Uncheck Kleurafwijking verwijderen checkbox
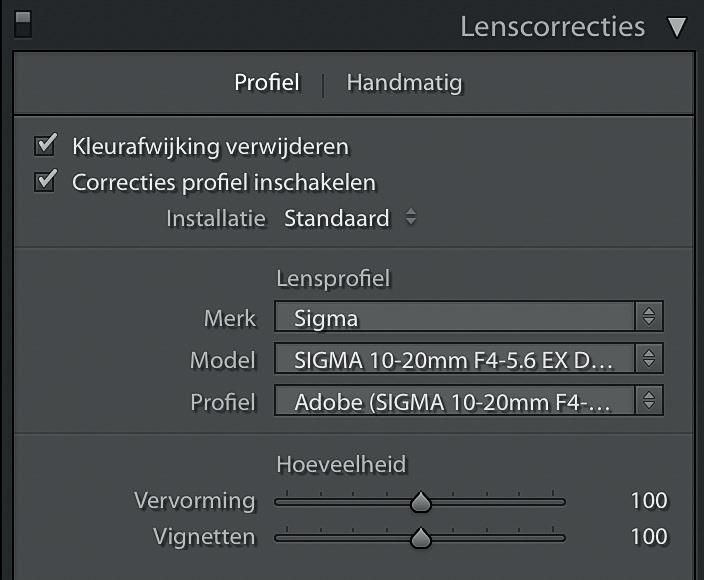Image resolution: width=704 pixels, height=580 pixels. 45,146
